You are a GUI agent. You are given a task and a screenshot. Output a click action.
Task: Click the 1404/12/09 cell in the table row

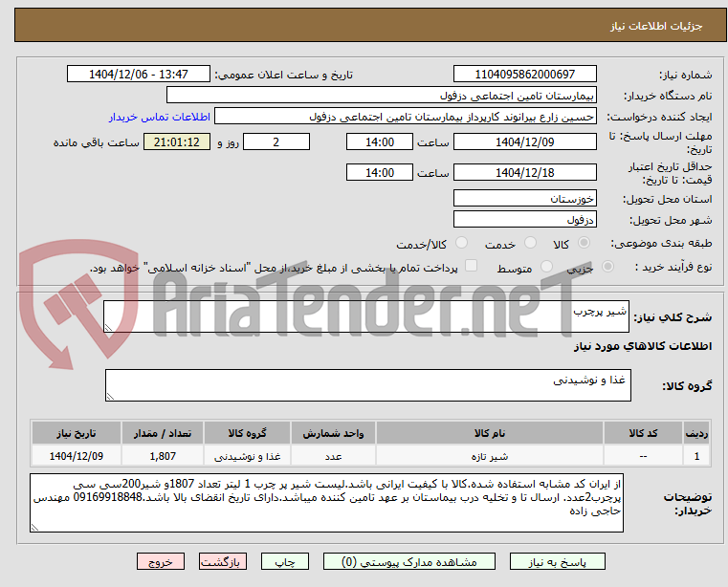point(77,457)
